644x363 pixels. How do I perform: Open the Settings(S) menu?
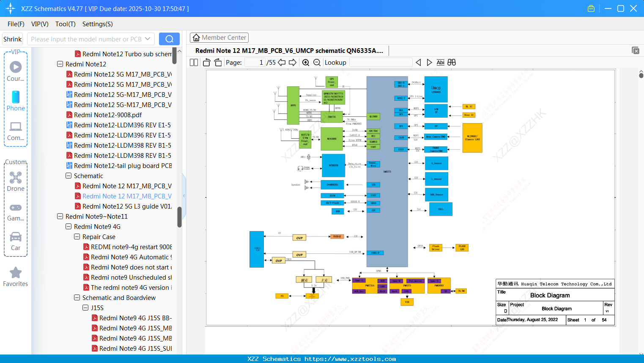coord(98,24)
